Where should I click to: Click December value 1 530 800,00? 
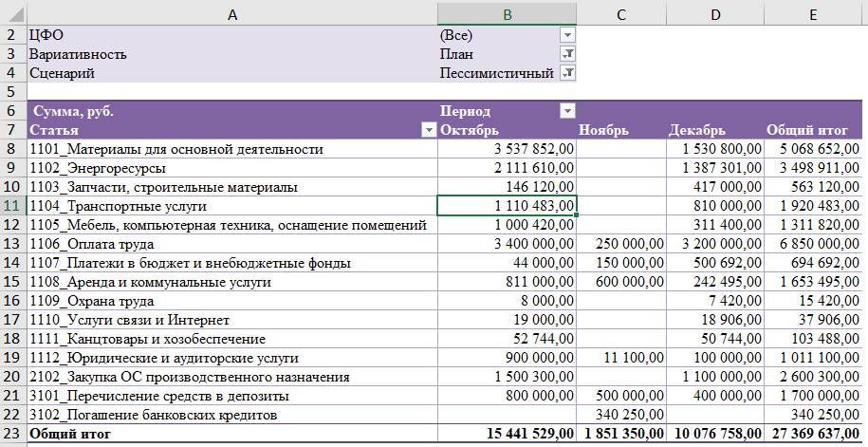tap(715, 149)
